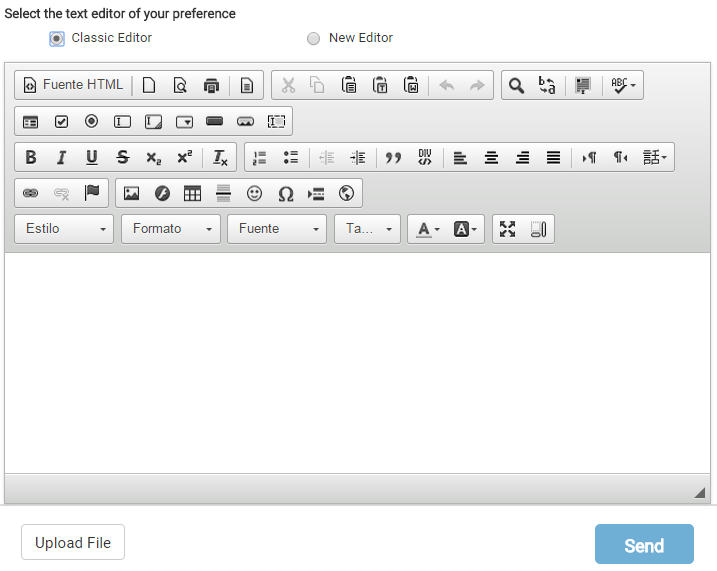
Task: Toggle Fuente HTML source view
Action: pyautogui.click(x=73, y=85)
